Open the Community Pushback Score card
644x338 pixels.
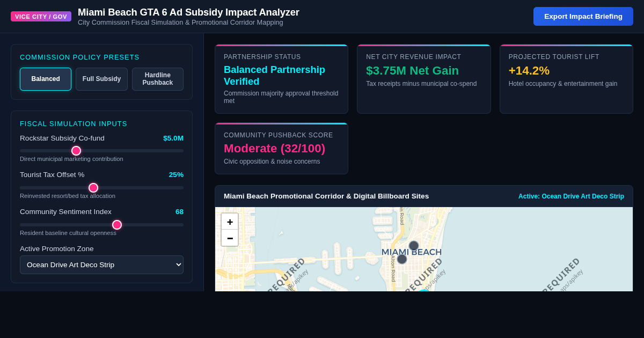point(282,149)
